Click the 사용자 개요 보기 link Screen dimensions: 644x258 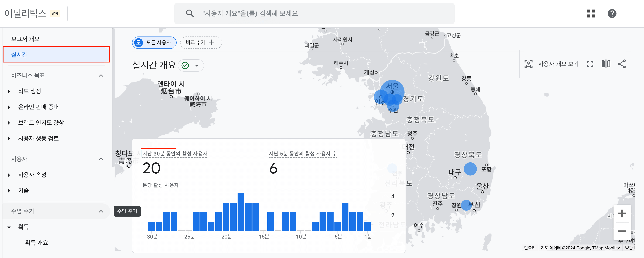click(x=558, y=64)
